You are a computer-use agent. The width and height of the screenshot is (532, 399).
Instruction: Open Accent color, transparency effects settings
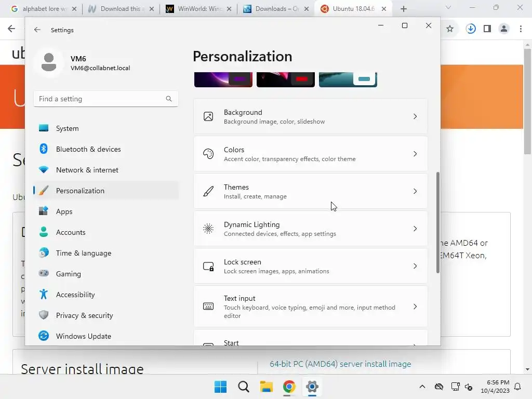click(x=311, y=154)
